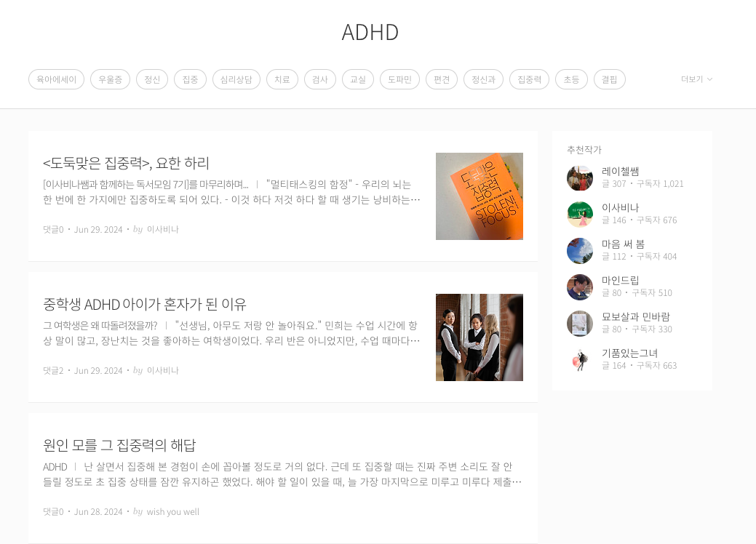Open 이사비나 recommended author avatar
The height and width of the screenshot is (544, 756).
[579, 215]
